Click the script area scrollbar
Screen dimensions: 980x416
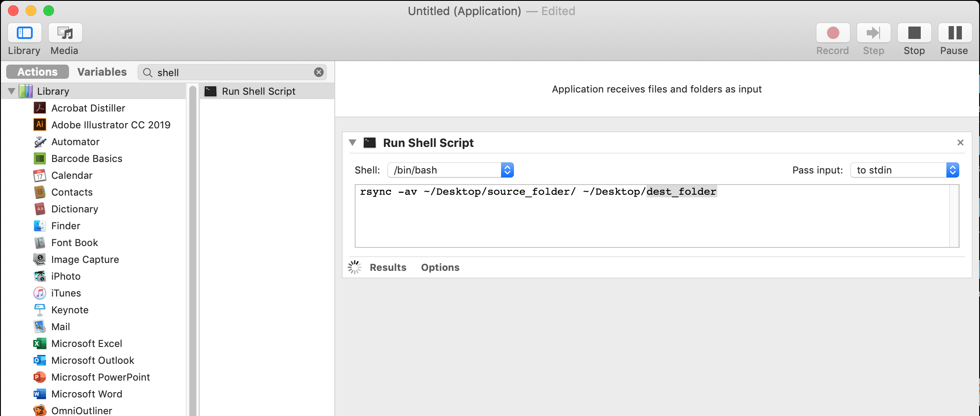[x=954, y=216]
